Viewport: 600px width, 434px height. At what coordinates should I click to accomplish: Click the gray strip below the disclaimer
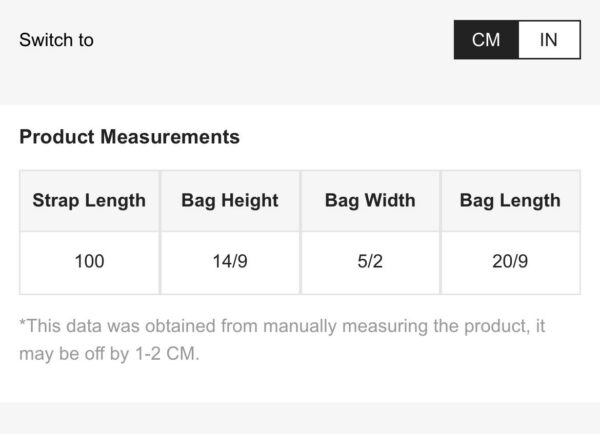click(x=300, y=418)
